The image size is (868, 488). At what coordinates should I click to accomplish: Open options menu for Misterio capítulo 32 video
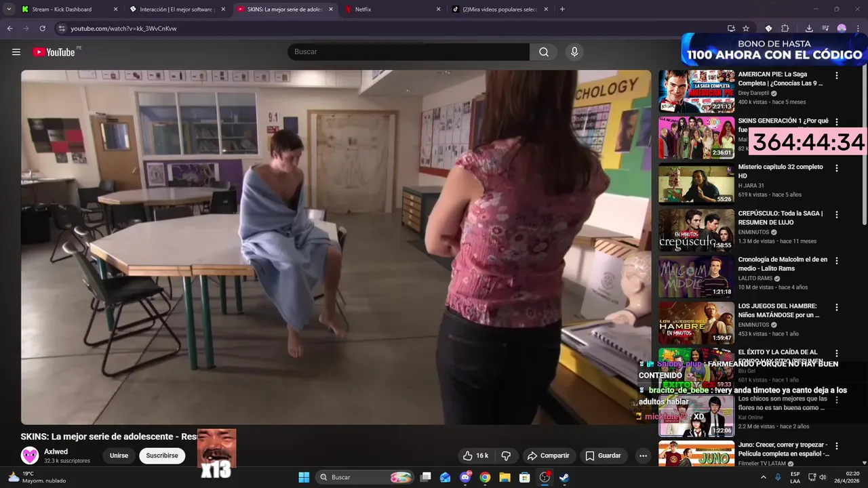coord(837,168)
